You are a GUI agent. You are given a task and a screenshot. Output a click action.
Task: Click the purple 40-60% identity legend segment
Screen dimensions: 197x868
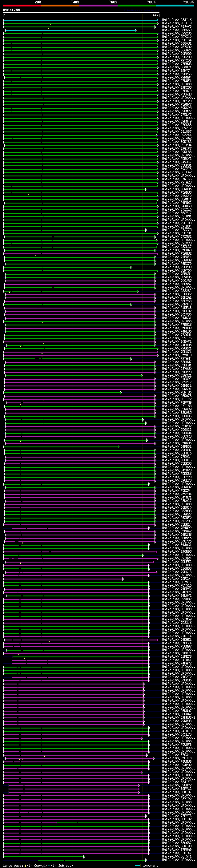99,6
